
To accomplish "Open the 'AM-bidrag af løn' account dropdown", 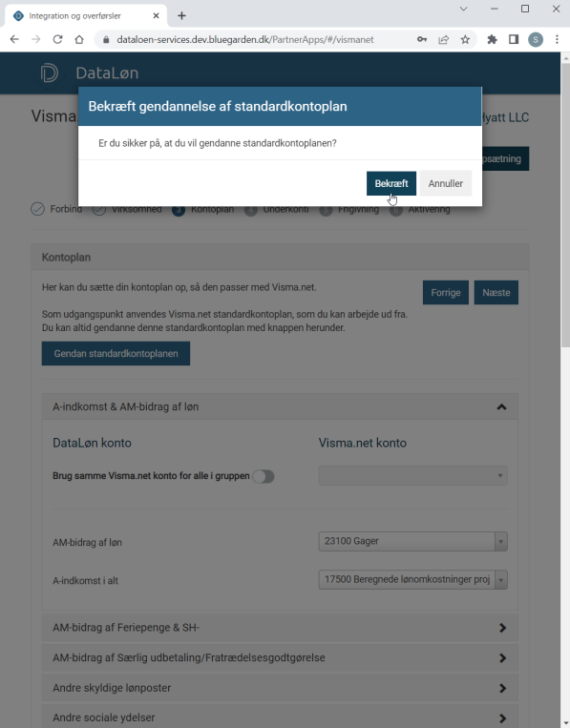I will coord(413,541).
